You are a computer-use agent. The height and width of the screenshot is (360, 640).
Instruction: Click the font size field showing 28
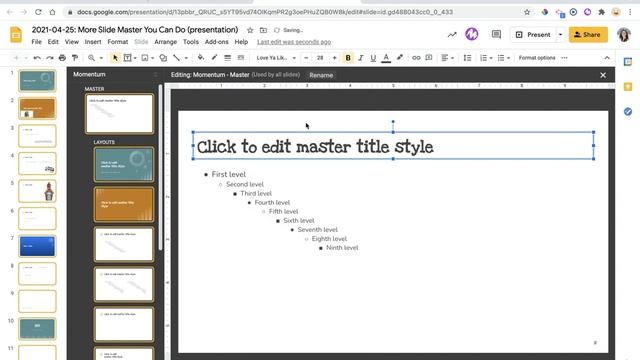click(x=320, y=58)
